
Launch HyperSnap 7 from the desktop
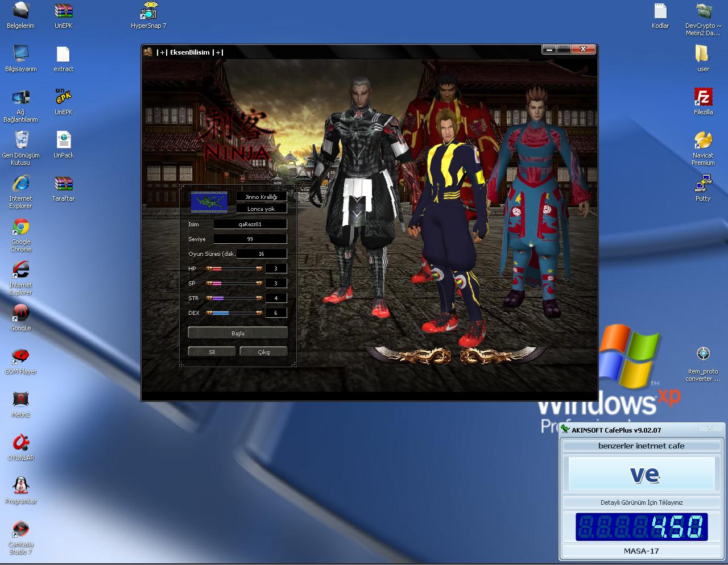148,15
